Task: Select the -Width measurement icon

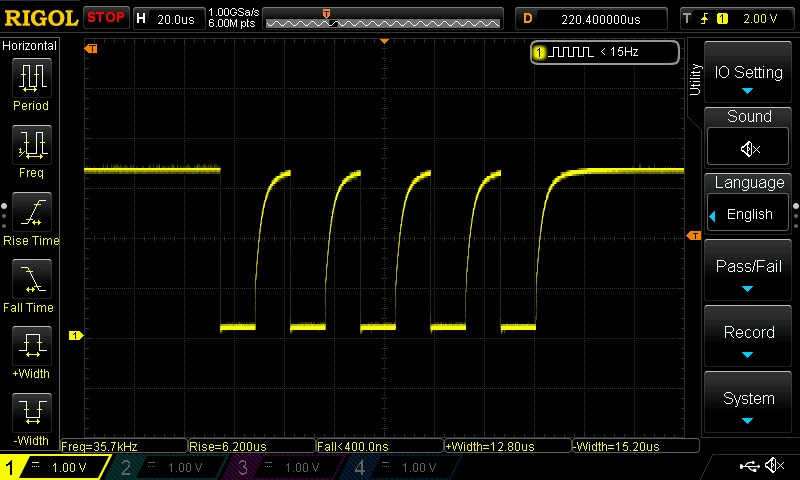Action: click(32, 413)
